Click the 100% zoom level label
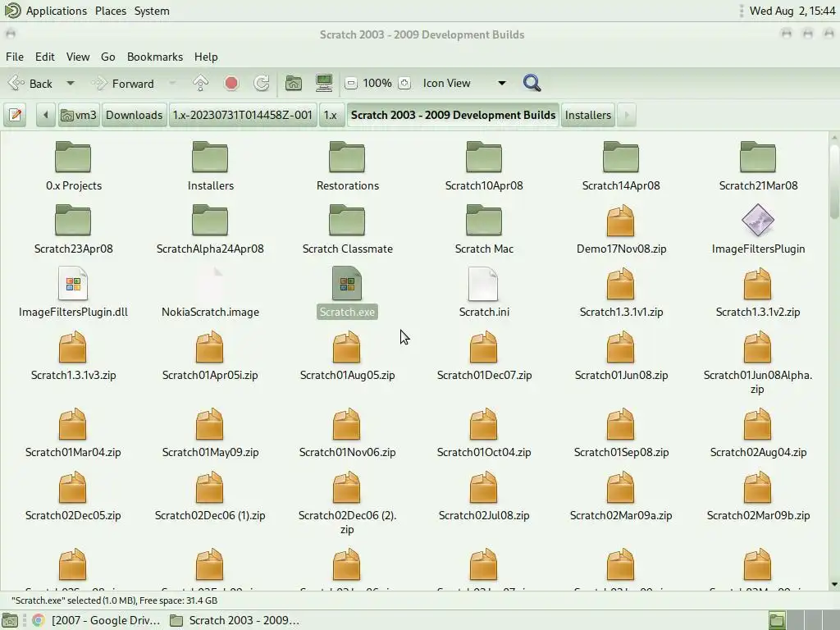 [377, 83]
